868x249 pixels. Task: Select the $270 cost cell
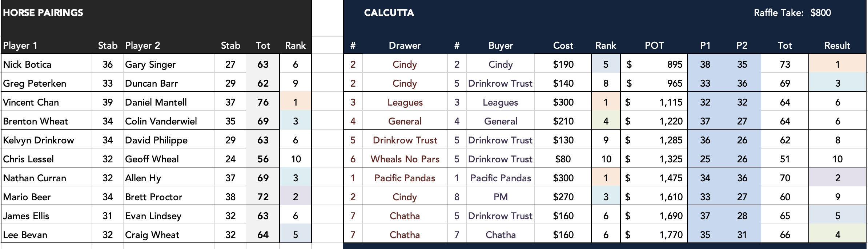(563, 197)
